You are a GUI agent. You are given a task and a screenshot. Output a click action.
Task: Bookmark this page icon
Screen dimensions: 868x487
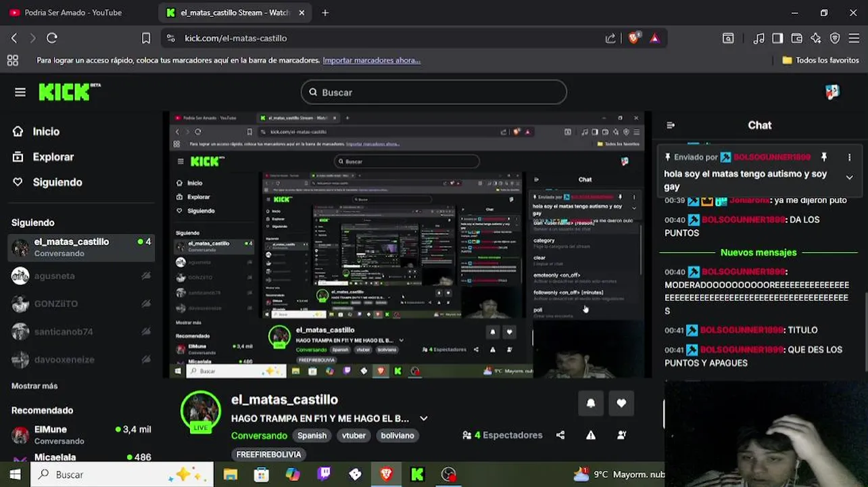tap(146, 39)
